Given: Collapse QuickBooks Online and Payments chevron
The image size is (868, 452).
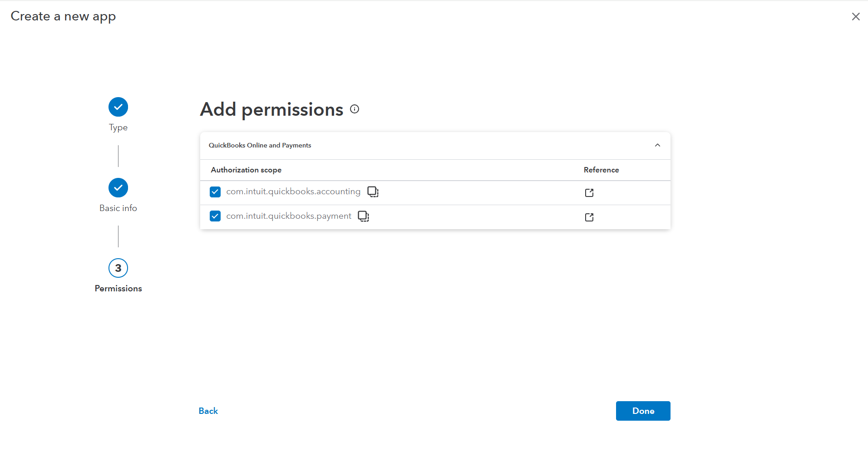Looking at the screenshot, I should pos(657,145).
